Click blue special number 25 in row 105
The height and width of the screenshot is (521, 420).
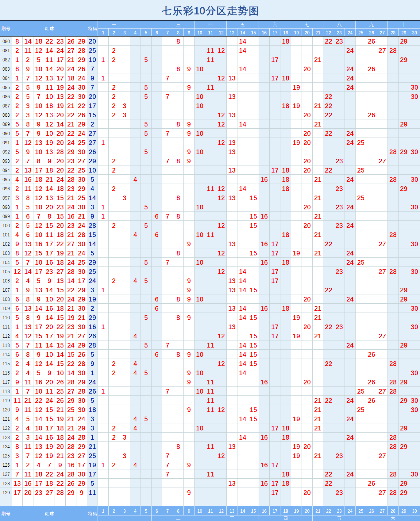(92, 272)
